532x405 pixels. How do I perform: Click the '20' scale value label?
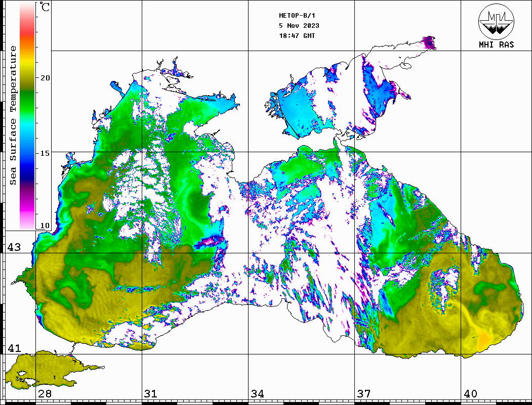pos(45,78)
